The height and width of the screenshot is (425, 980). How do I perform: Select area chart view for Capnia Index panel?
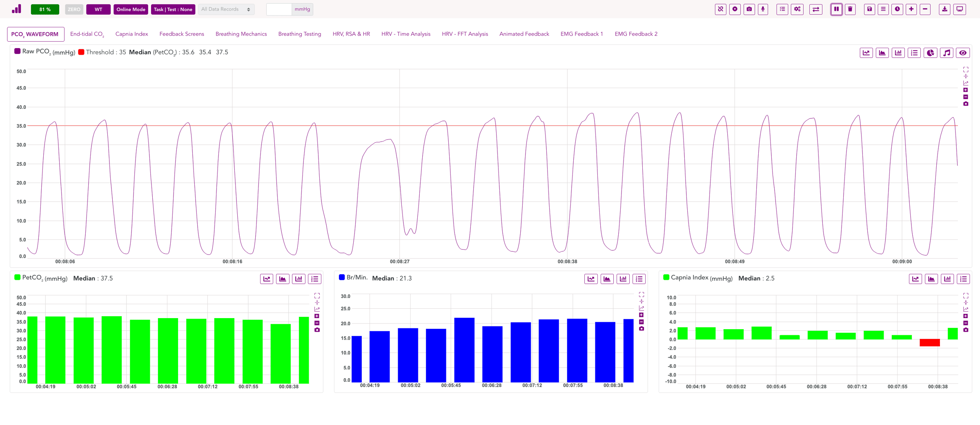[931, 279]
